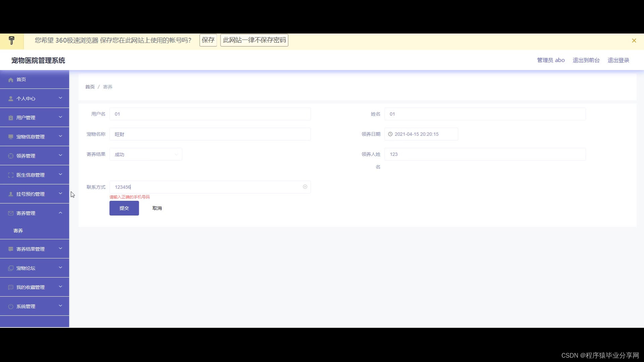Click the power icon for 系统管理
This screenshot has width=644, height=362.
(11, 306)
